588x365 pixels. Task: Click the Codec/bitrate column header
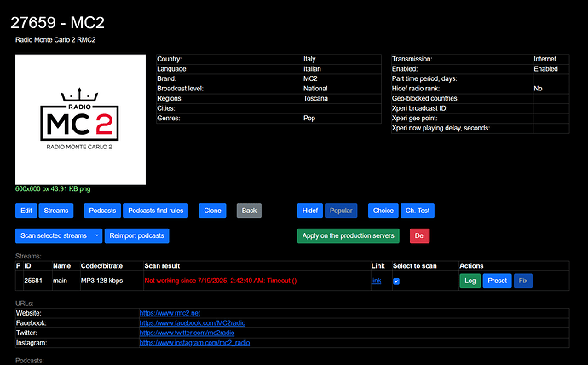pos(101,265)
